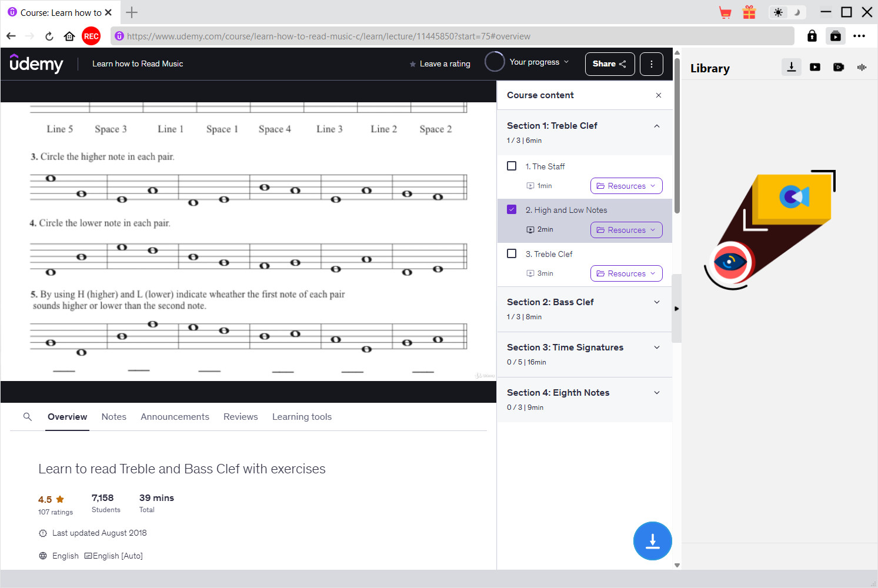Screen dimensions: 878x588
Task: Click the 7,158 Students count
Action: (x=106, y=503)
